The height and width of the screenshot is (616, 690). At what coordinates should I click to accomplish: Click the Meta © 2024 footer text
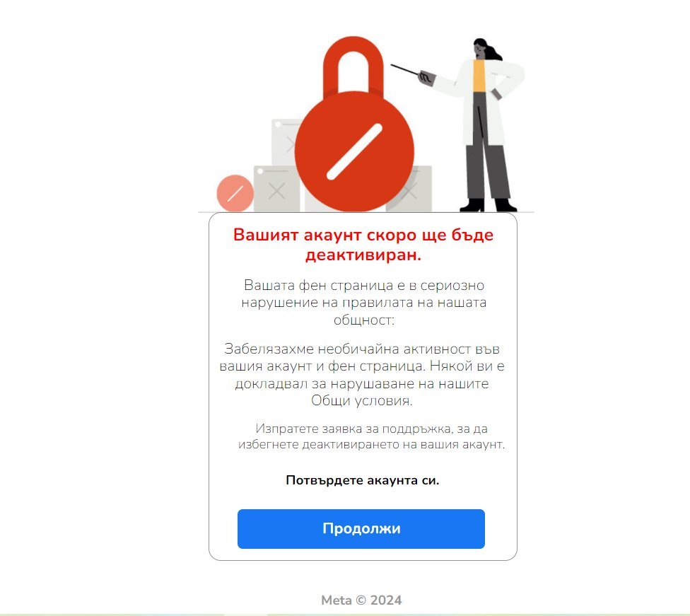(361, 600)
